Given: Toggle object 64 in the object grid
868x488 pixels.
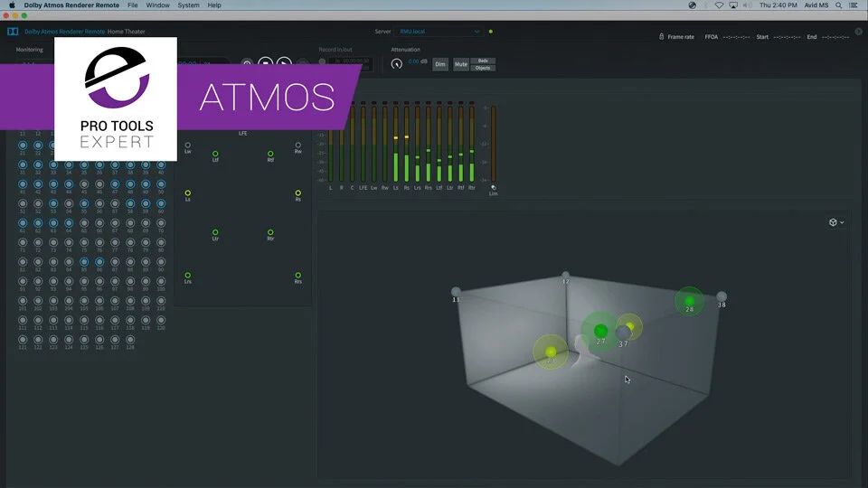Looking at the screenshot, I should [69, 223].
